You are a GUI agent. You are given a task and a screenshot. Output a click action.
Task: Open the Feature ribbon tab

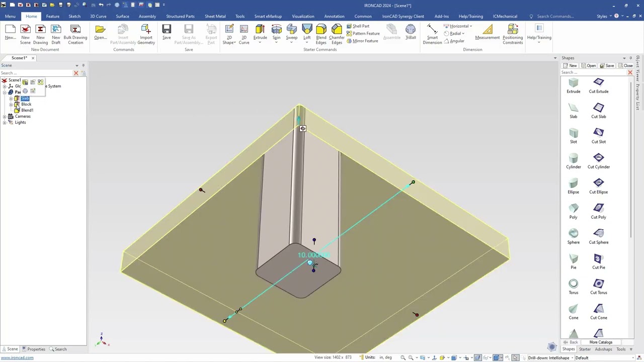pos(53,16)
